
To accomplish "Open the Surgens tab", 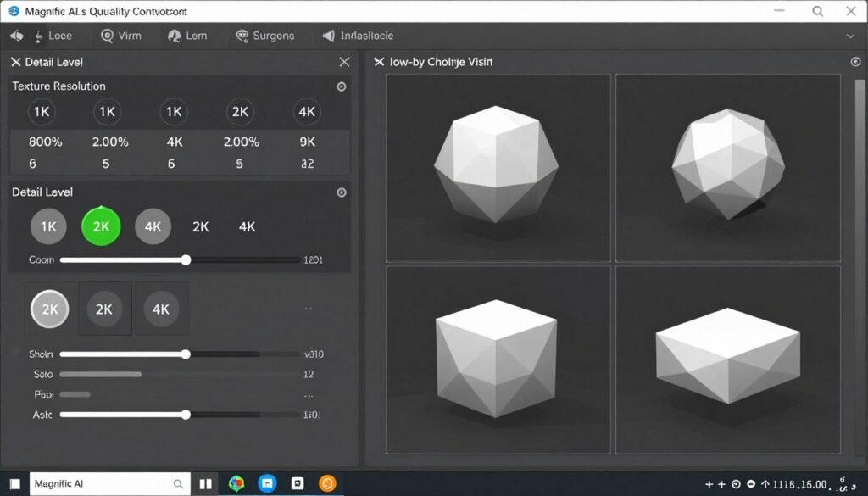I will pyautogui.click(x=265, y=36).
